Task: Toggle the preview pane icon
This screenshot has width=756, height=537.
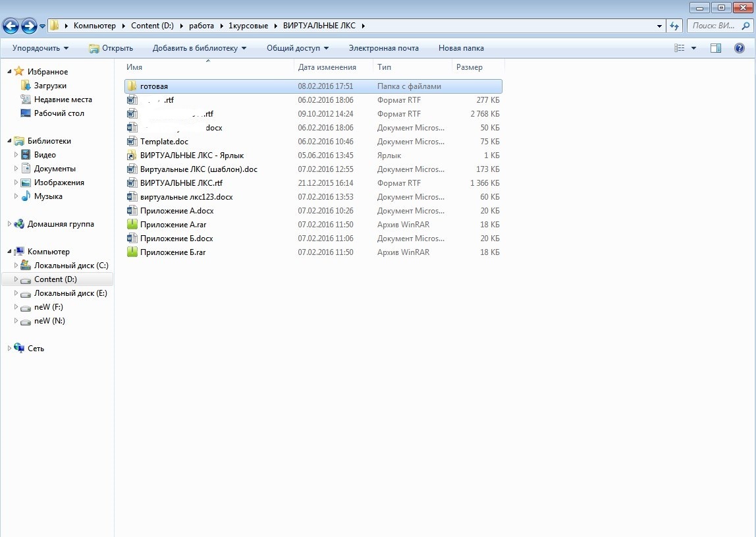Action: (x=716, y=48)
